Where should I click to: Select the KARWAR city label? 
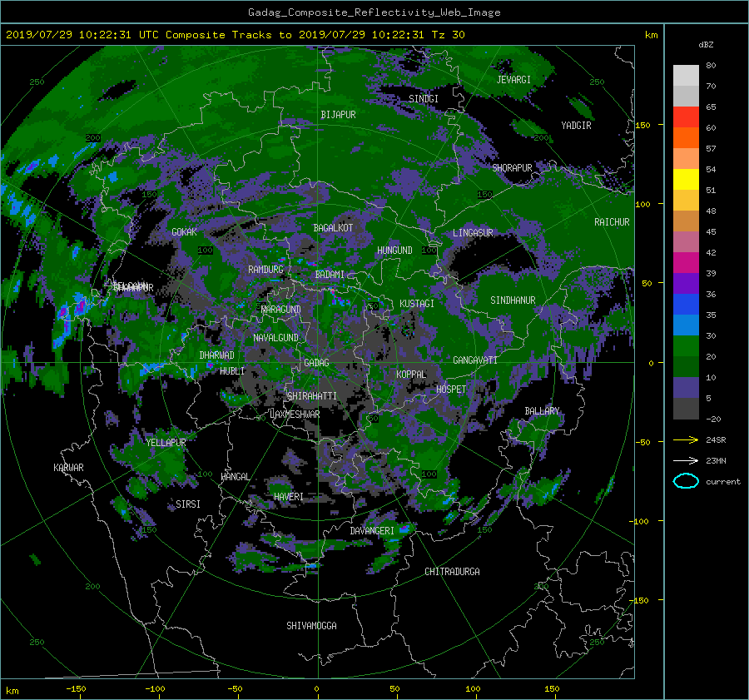tap(68, 468)
